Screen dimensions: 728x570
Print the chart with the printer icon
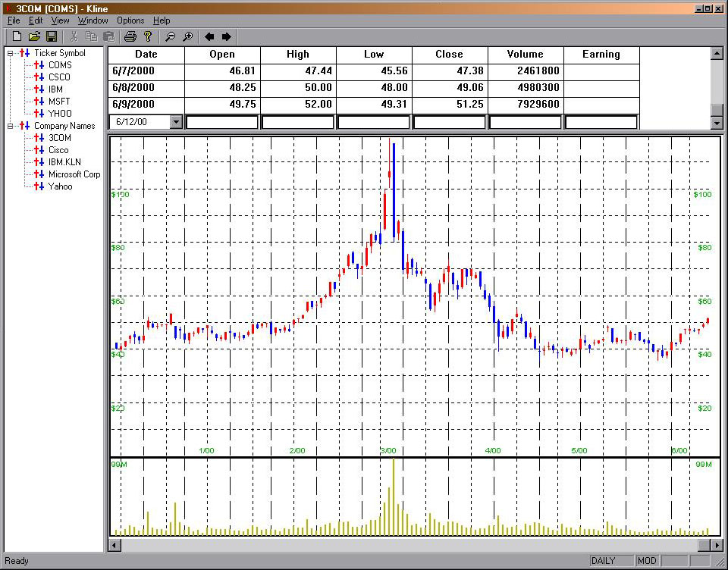point(130,36)
